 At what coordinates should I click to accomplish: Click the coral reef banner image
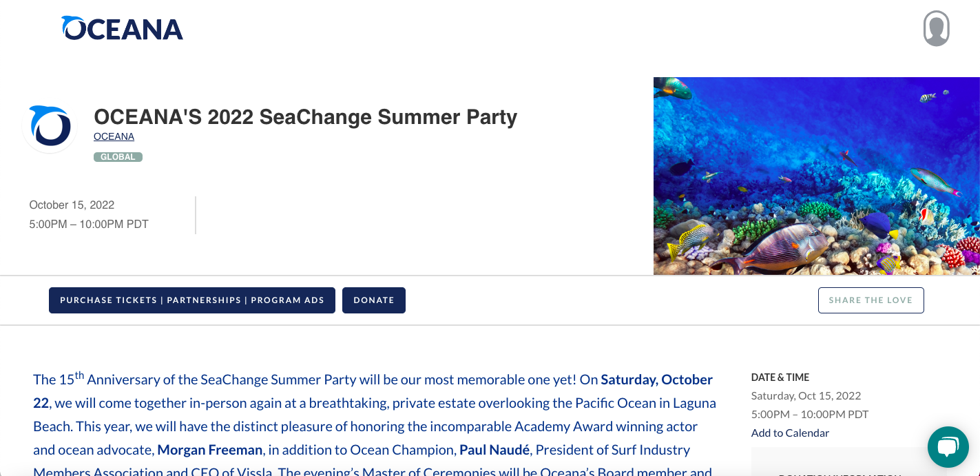(816, 176)
